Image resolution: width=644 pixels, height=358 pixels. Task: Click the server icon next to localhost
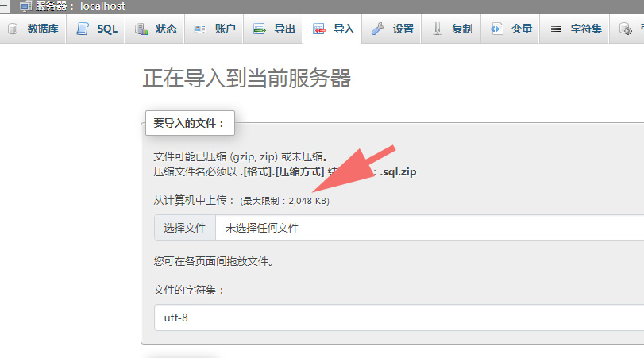(x=25, y=6)
